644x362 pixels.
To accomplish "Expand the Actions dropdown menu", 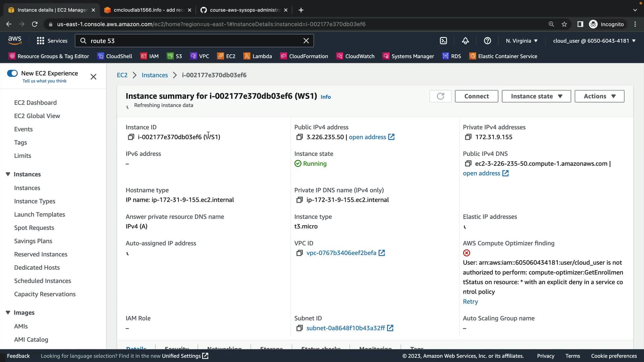I will tap(599, 96).
